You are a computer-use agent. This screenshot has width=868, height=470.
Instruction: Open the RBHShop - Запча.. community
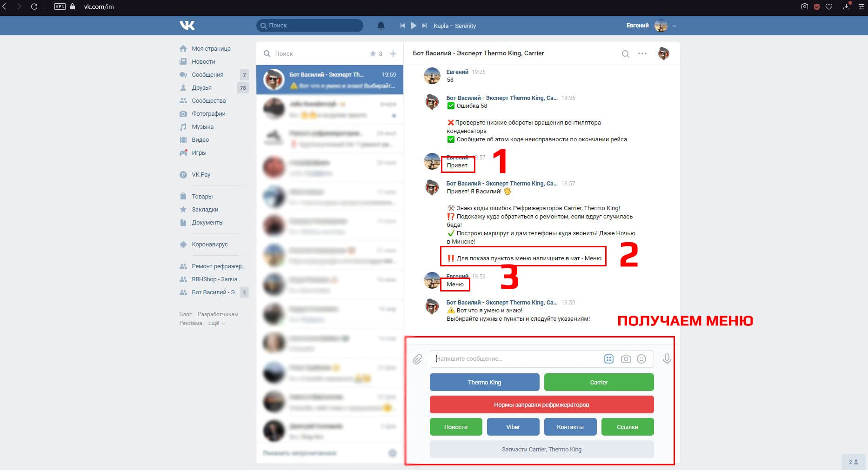(x=216, y=279)
